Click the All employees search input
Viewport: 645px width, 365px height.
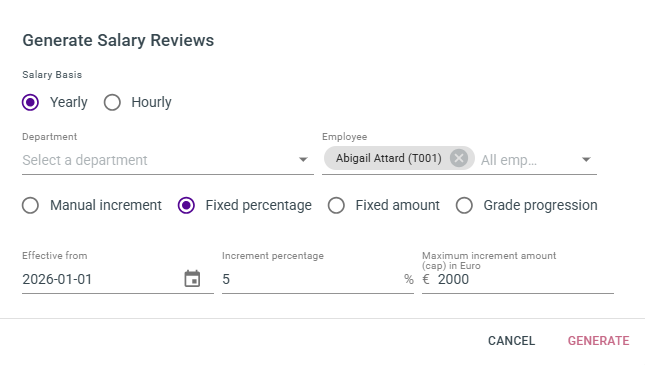point(527,160)
